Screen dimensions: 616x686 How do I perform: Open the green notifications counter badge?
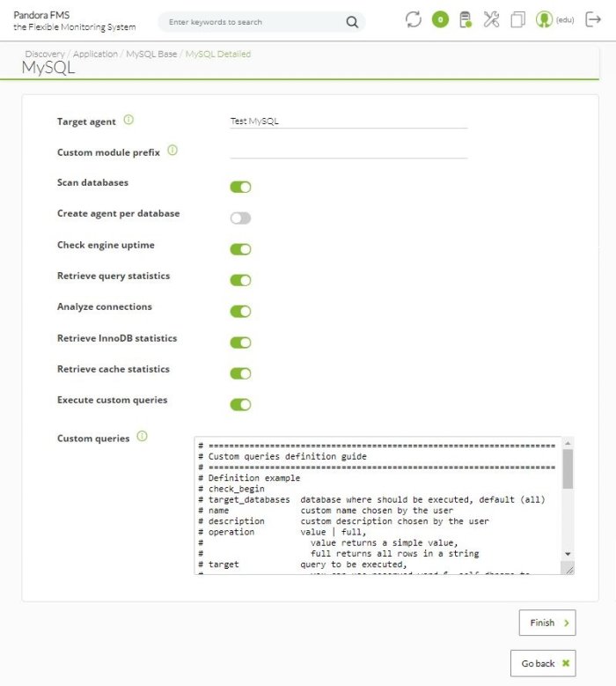pyautogui.click(x=440, y=19)
